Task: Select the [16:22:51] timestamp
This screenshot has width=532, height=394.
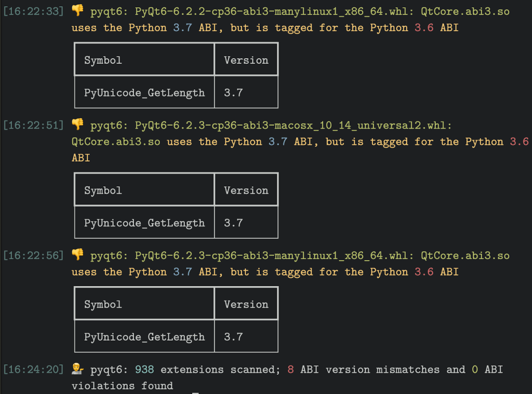Action: tap(33, 125)
